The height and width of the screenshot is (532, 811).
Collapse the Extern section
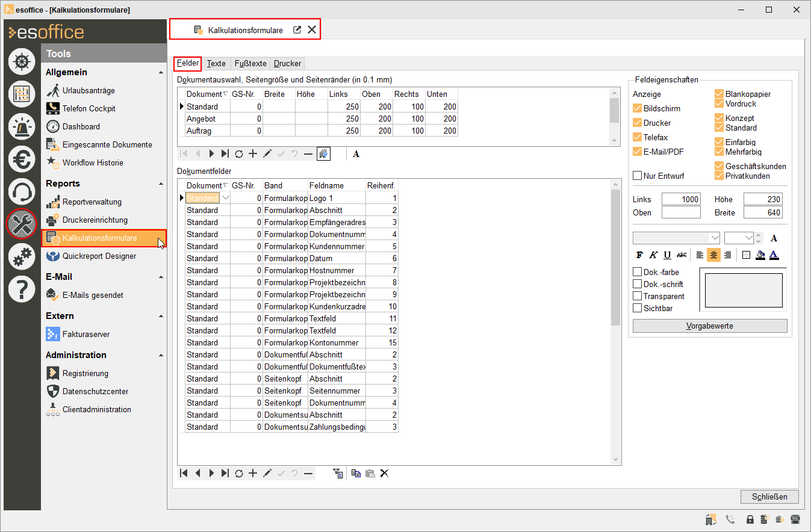pyautogui.click(x=161, y=317)
